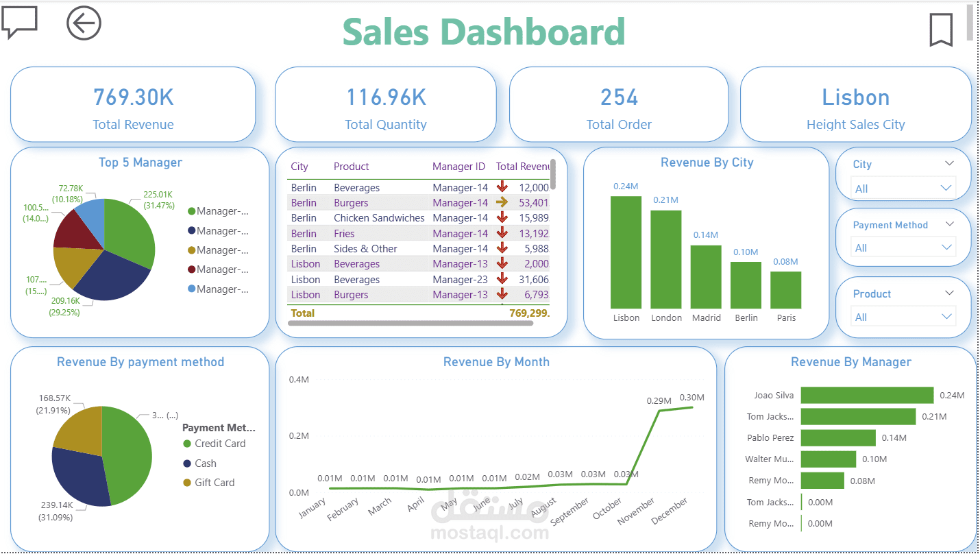This screenshot has height=554, width=980.
Task: Select the Berlin bar in Revenue By City
Action: point(746,285)
